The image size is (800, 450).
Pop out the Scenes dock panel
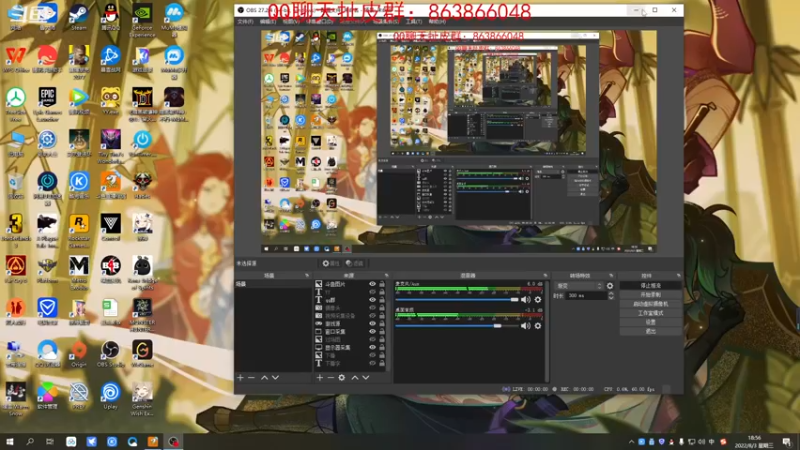pyautogui.click(x=307, y=276)
